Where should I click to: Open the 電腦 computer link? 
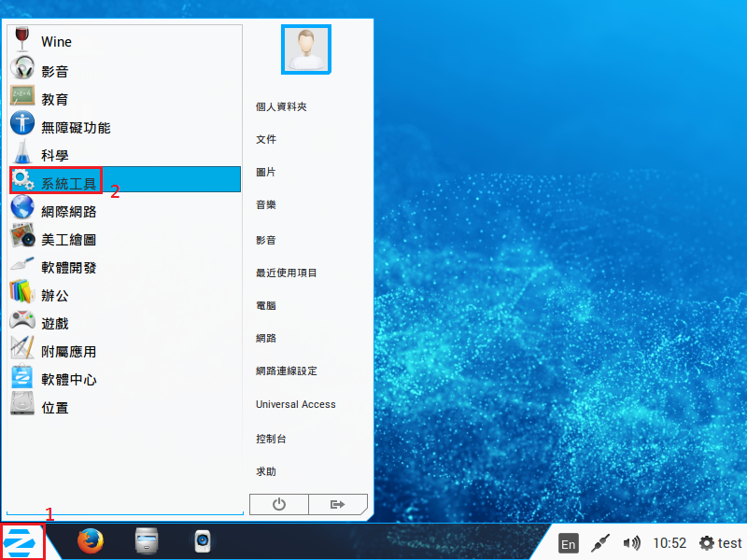click(x=266, y=306)
